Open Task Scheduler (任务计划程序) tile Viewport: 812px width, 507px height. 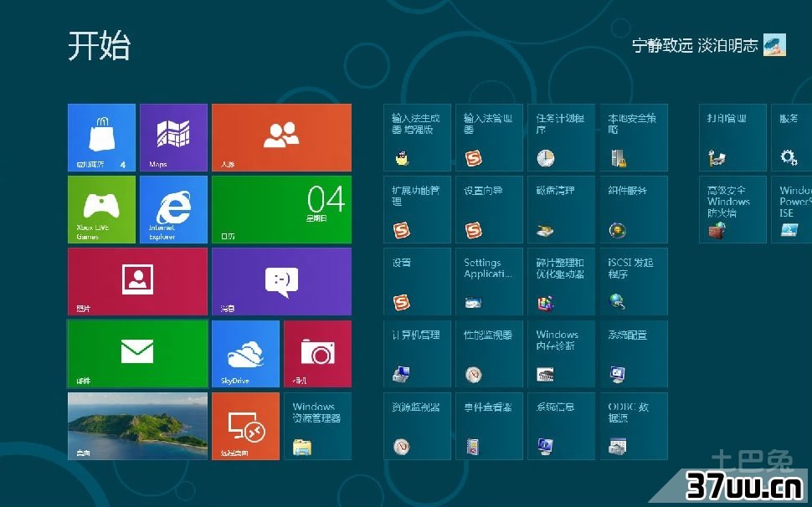[562, 137]
